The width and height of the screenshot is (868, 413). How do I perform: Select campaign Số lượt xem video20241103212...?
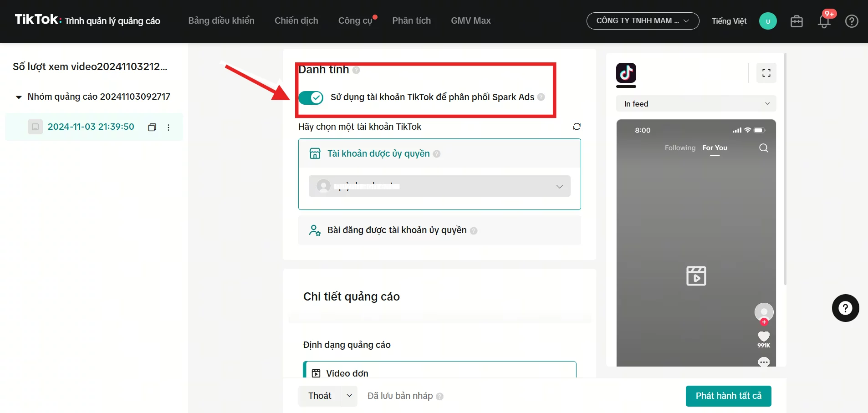tap(90, 66)
